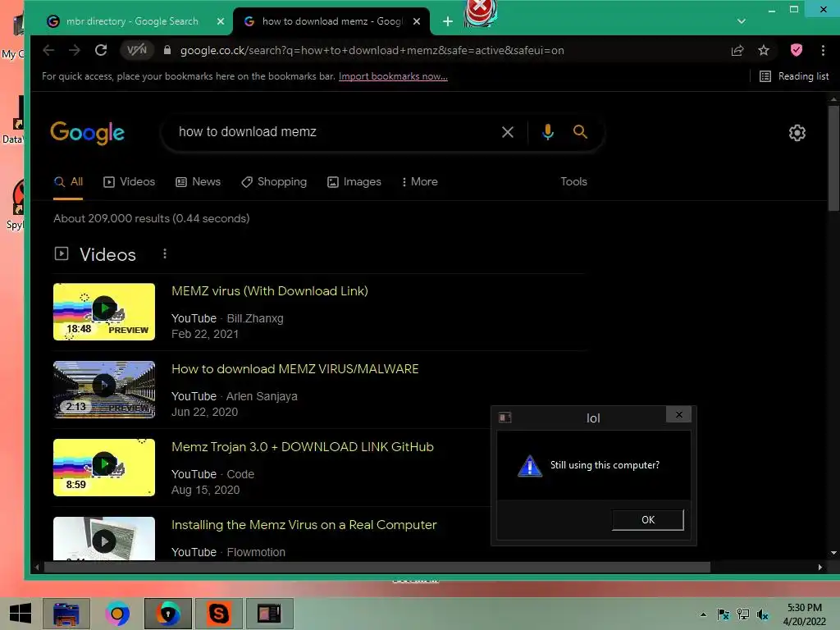Image resolution: width=840 pixels, height=630 pixels.
Task: Switch to the Shopping results tab
Action: coord(274,181)
